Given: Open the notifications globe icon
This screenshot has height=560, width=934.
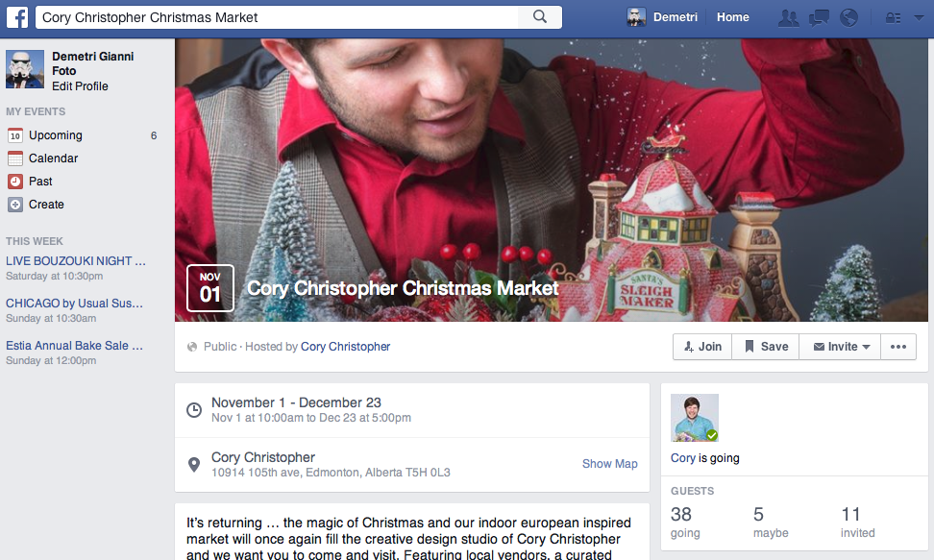Looking at the screenshot, I should (x=848, y=18).
